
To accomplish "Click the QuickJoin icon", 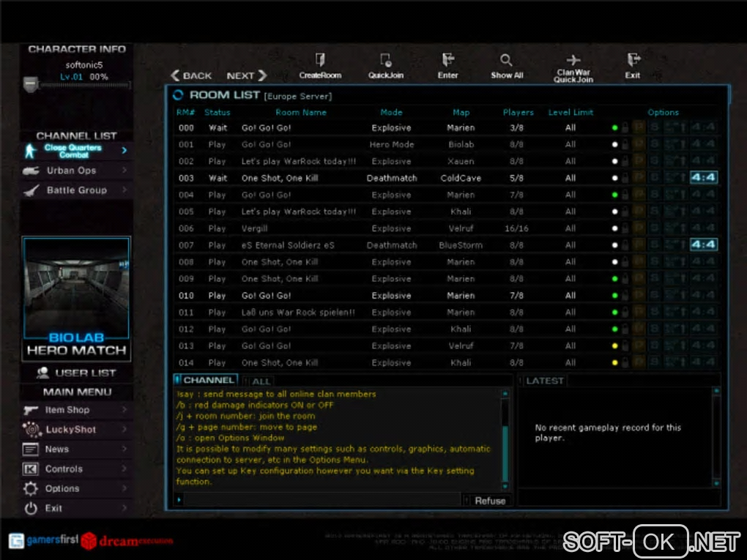I will (x=386, y=60).
